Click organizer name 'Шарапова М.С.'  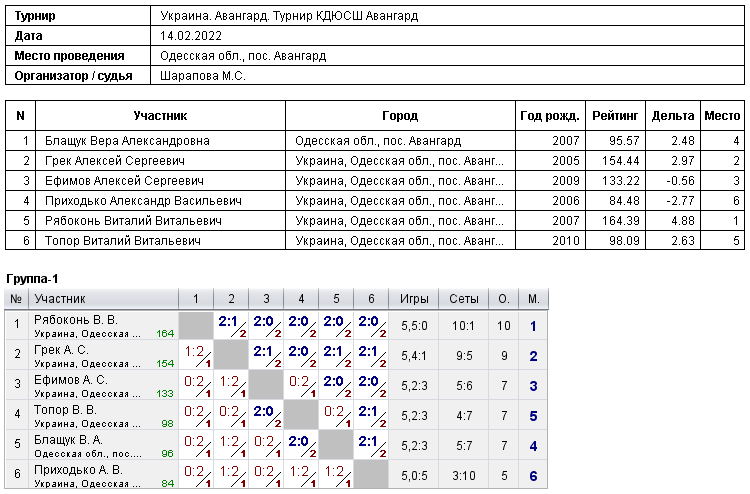tap(203, 76)
